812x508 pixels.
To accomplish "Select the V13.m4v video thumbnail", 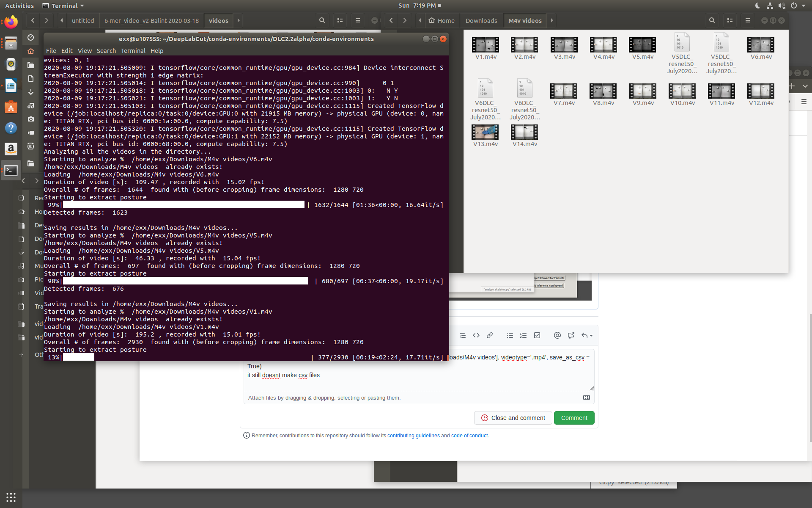I will (x=485, y=132).
